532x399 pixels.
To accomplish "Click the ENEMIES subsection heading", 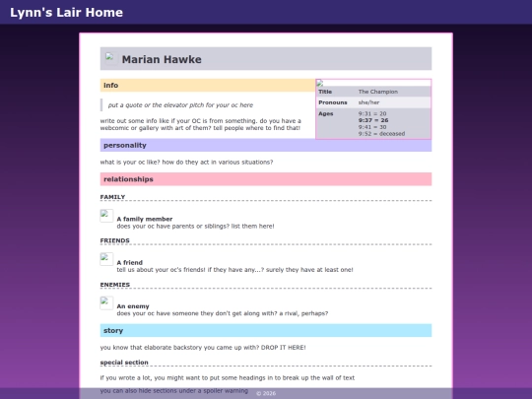I will click(x=115, y=285).
